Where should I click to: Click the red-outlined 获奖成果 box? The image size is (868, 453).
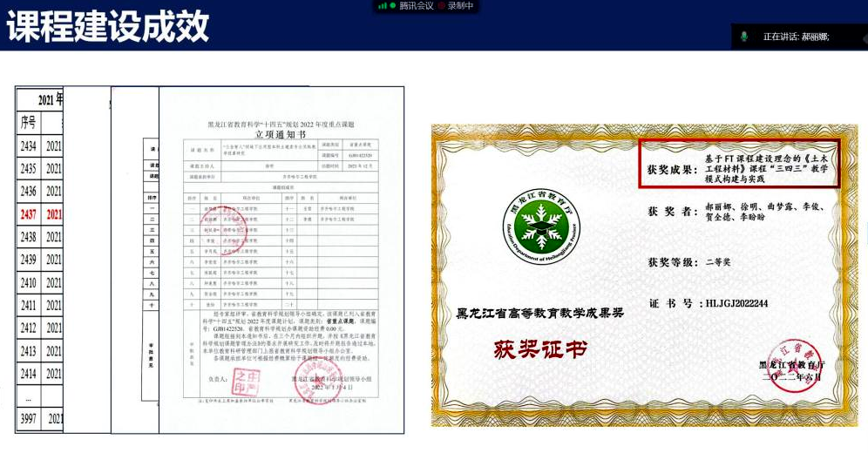tap(738, 163)
